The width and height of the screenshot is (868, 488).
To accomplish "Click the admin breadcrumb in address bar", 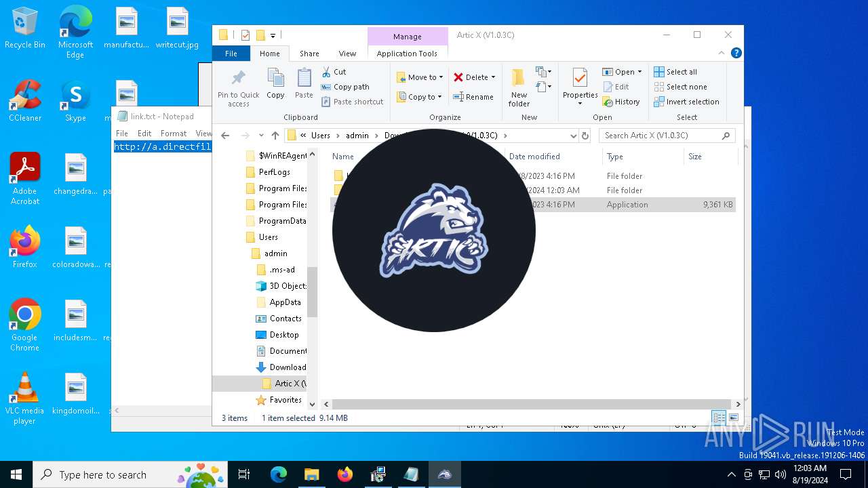I will click(x=357, y=136).
